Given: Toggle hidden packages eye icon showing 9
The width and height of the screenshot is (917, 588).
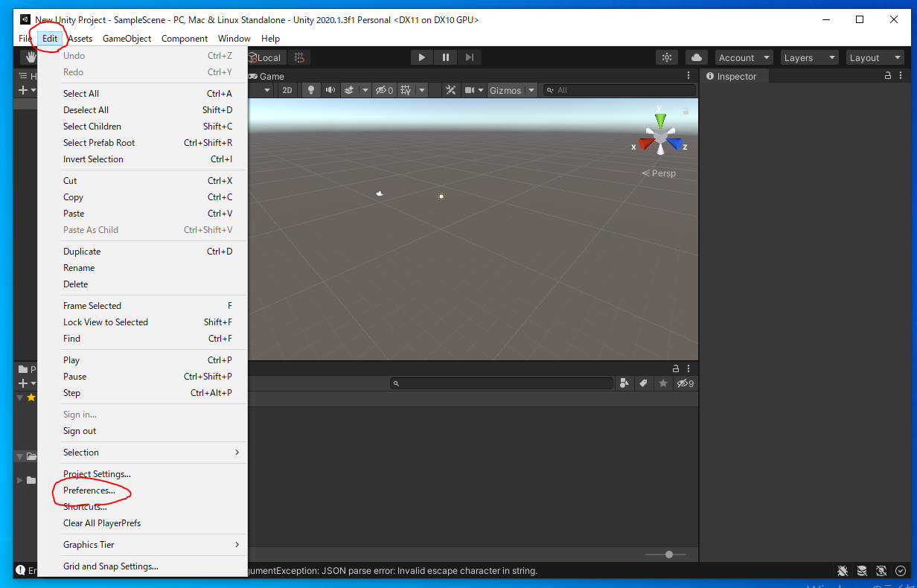Looking at the screenshot, I should (x=685, y=383).
